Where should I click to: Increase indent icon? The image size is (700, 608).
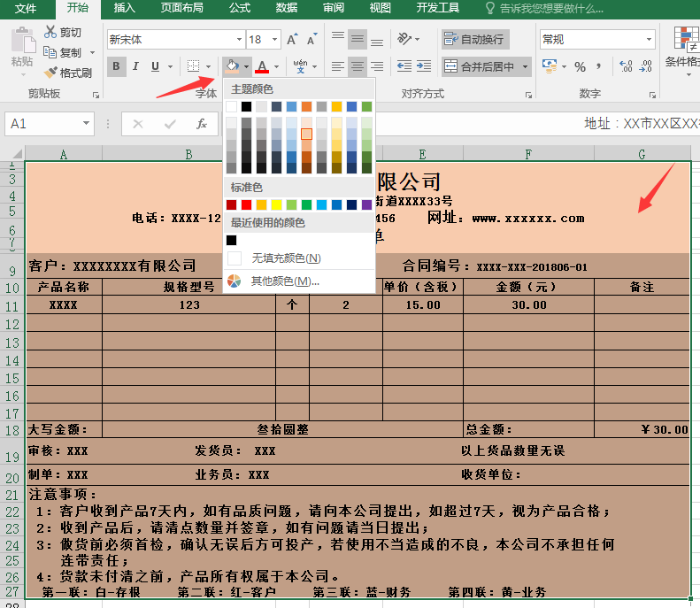[424, 66]
